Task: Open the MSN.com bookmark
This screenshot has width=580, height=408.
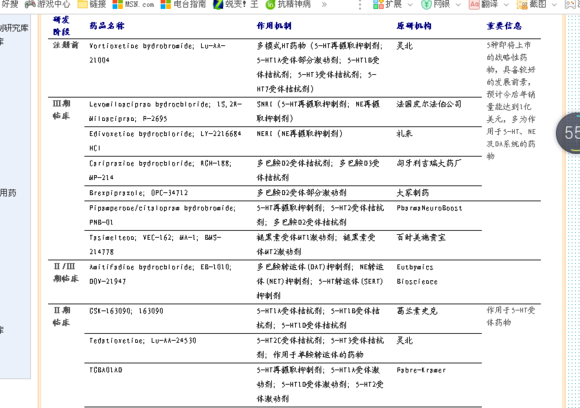Action: coord(133,4)
